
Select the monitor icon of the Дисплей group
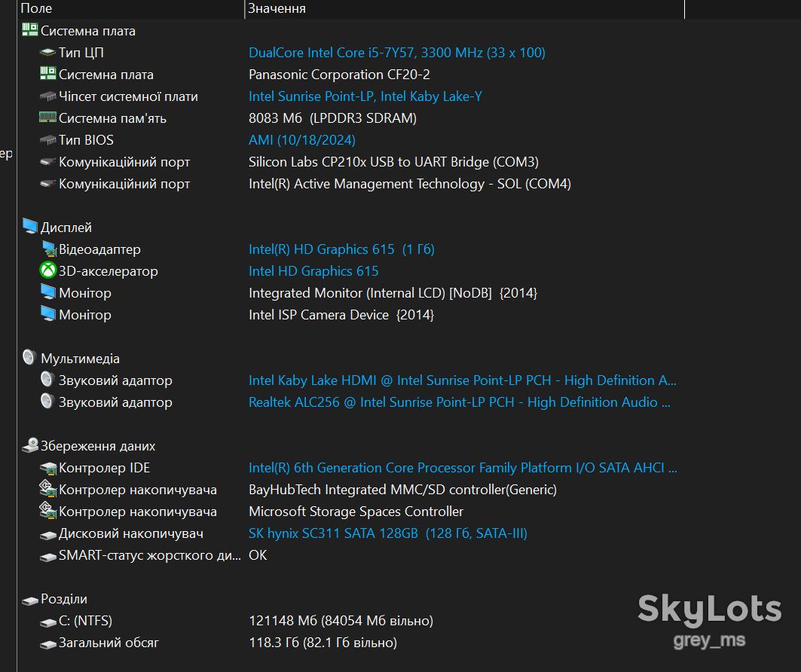click(x=30, y=227)
